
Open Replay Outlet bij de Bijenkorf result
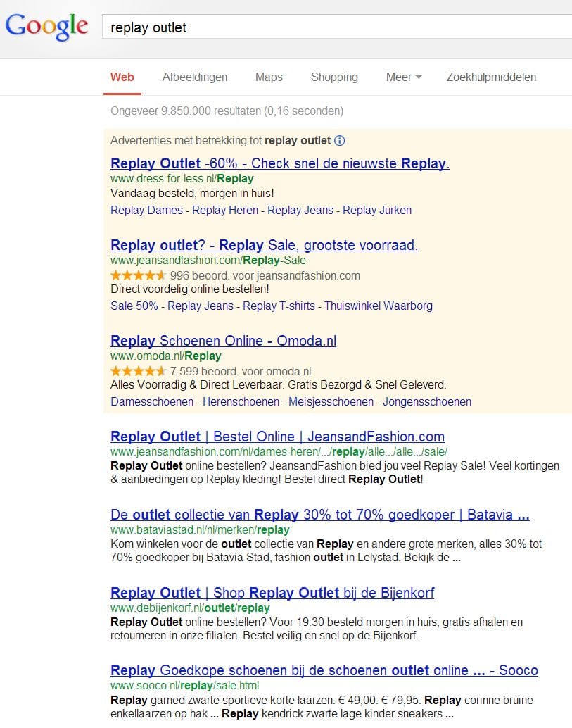272,593
